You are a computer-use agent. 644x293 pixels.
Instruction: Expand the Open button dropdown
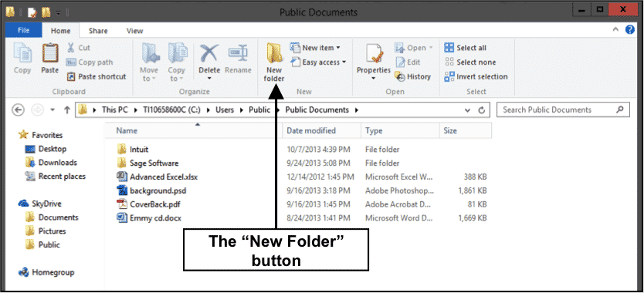[431, 48]
